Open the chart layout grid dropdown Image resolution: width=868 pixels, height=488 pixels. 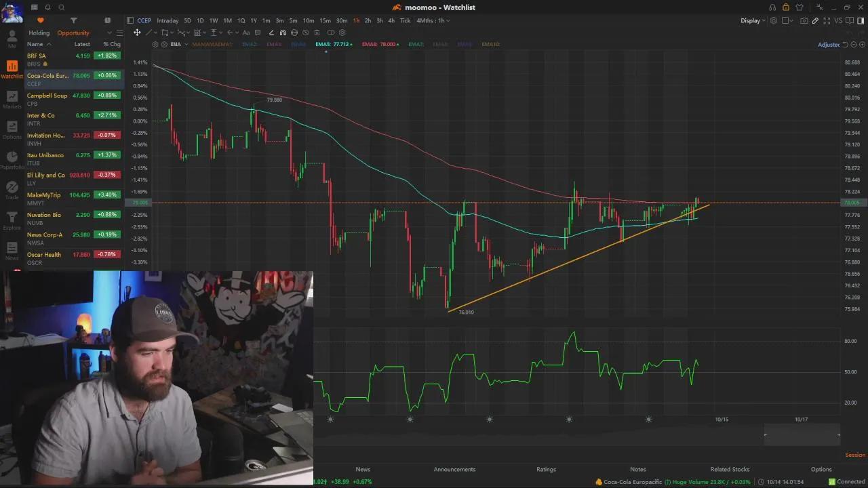click(x=787, y=20)
